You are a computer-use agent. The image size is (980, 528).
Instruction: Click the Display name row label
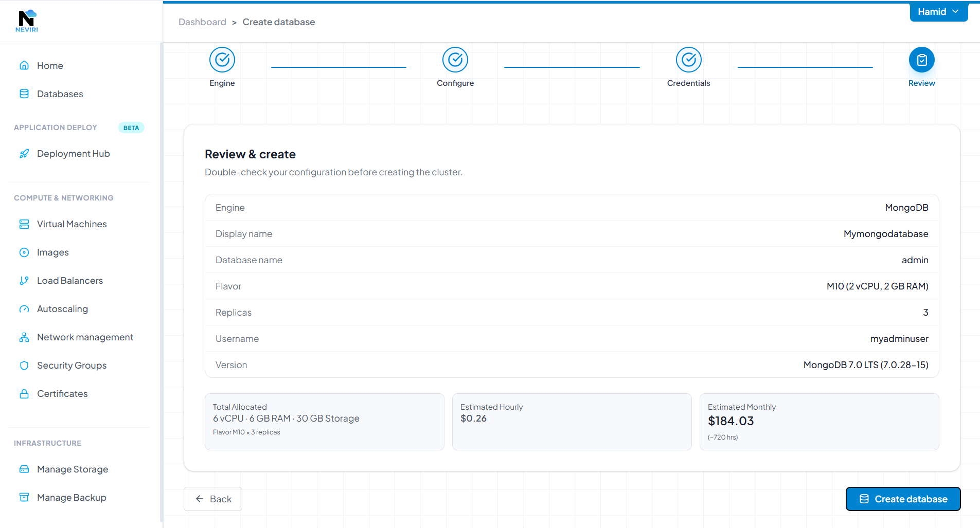point(244,234)
